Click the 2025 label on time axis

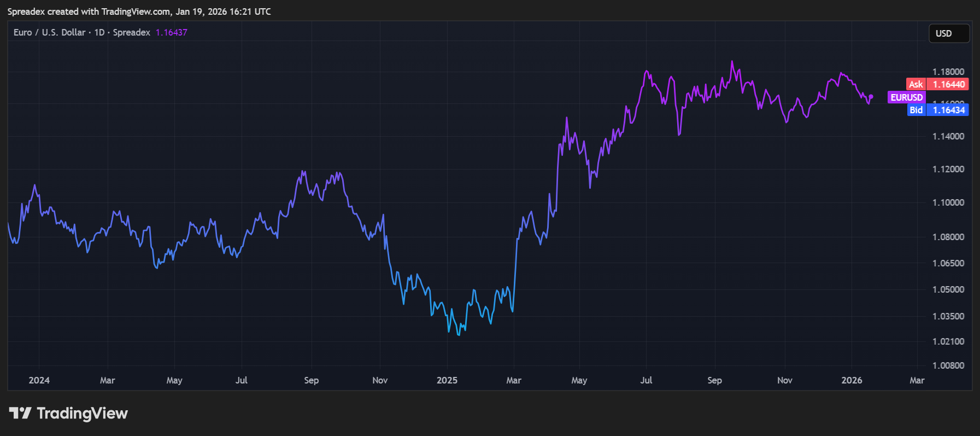pos(447,380)
